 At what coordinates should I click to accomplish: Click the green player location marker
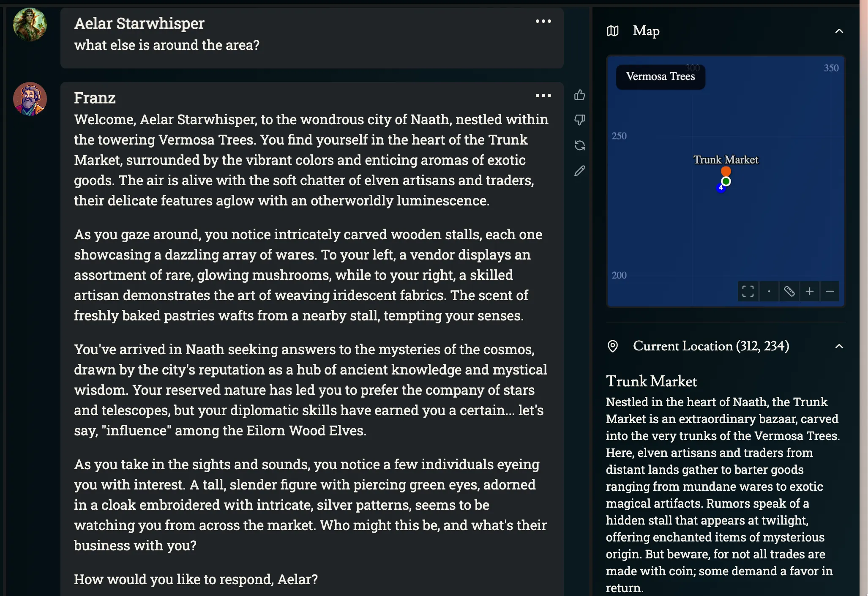726,181
